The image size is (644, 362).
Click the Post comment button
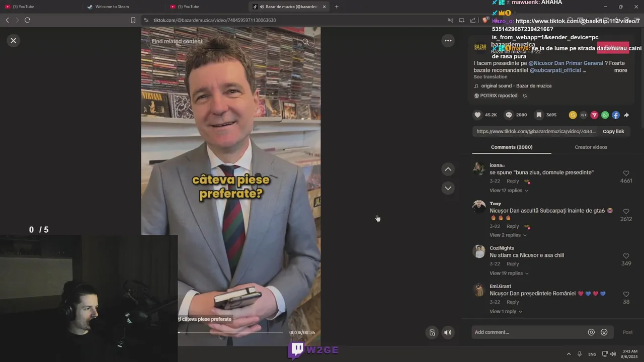click(x=627, y=332)
